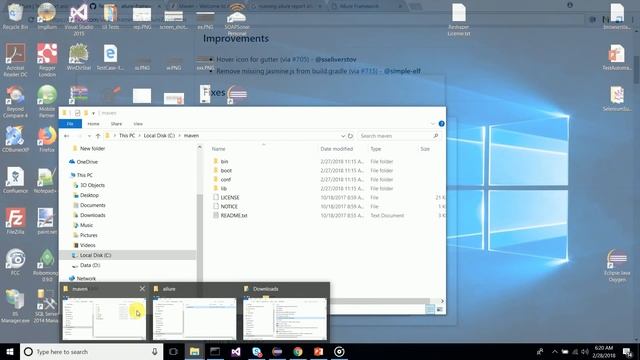This screenshot has width=640, height=360.
Task: Select Documents in the navigation pane
Action: tap(93, 205)
